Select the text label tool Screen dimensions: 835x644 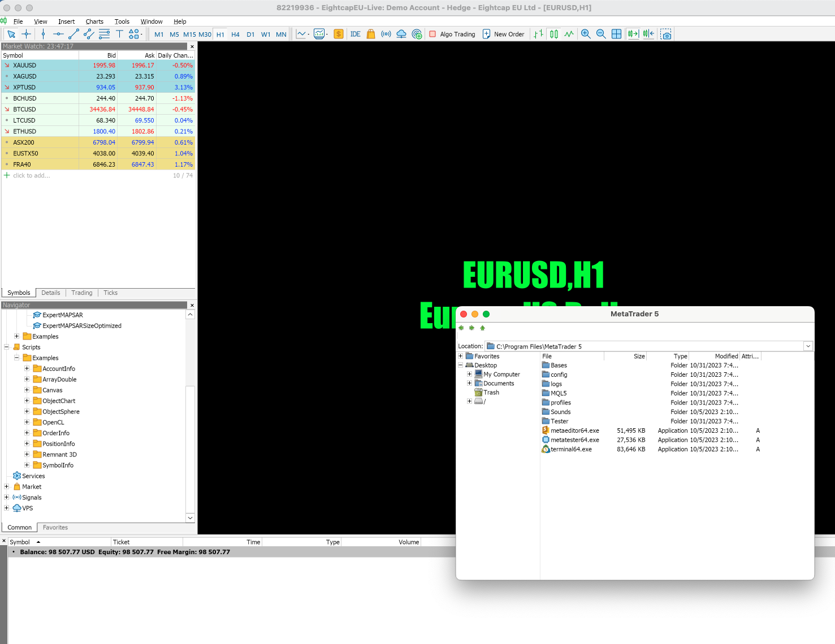119,34
